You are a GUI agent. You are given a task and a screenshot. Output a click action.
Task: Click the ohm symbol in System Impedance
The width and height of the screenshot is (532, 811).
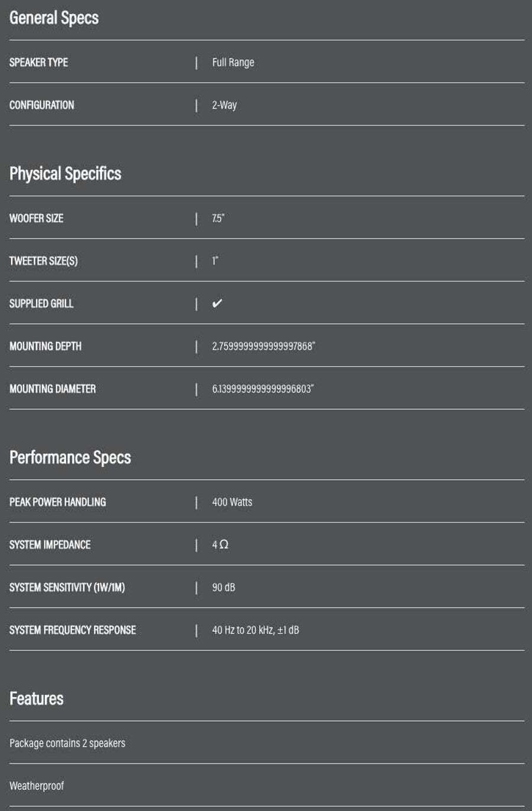224,544
